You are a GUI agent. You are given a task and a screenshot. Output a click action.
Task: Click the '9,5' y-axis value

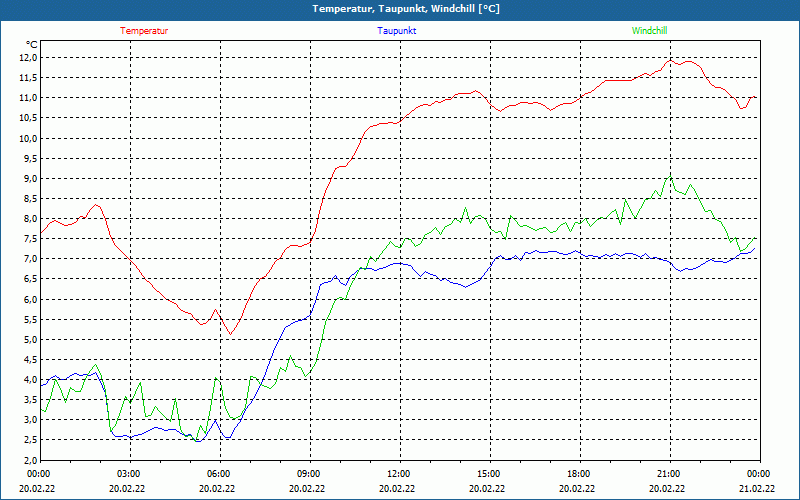31,158
